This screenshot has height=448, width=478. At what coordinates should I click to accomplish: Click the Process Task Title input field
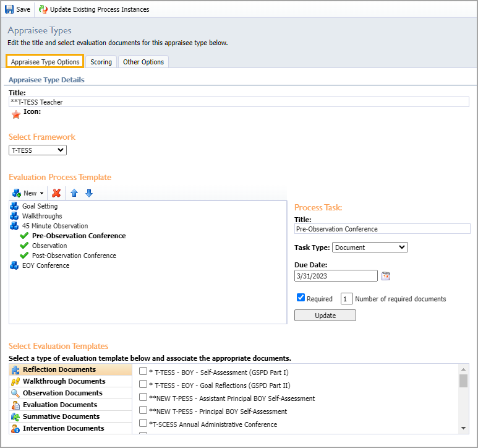click(382, 229)
